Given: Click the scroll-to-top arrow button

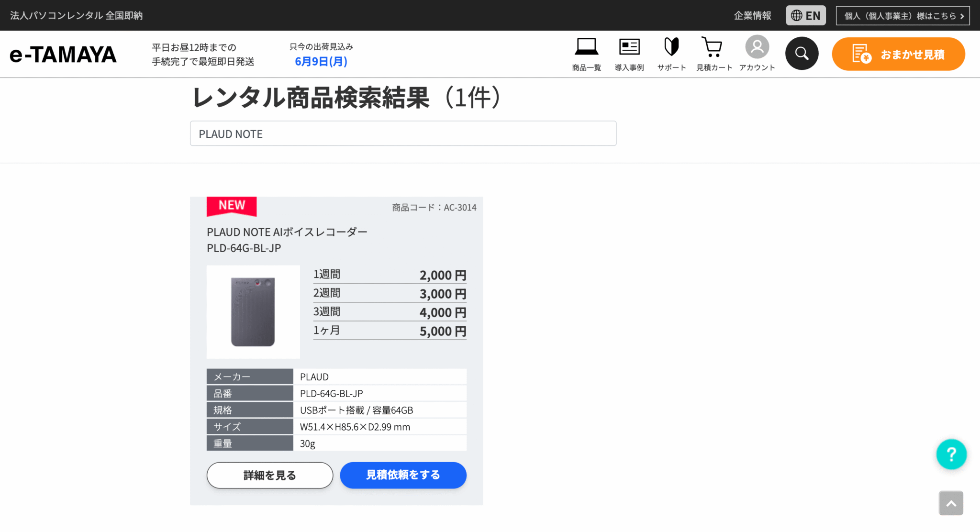Looking at the screenshot, I should pos(951,503).
